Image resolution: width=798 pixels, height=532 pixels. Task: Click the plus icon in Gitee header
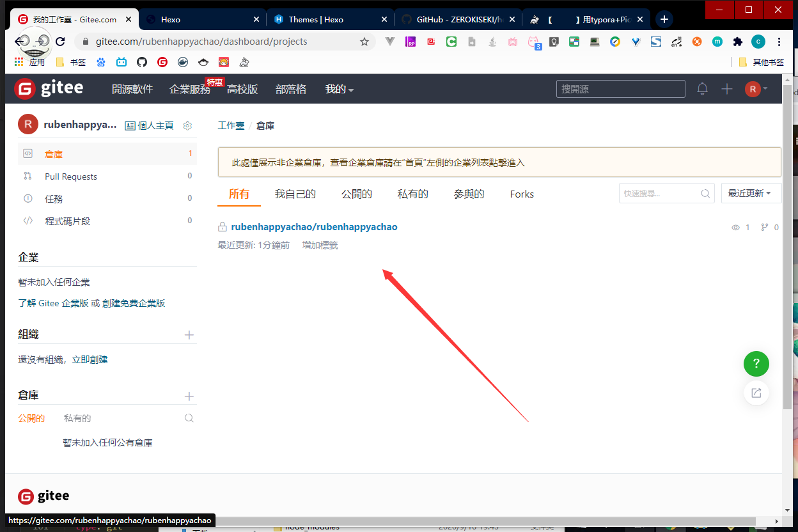727,89
